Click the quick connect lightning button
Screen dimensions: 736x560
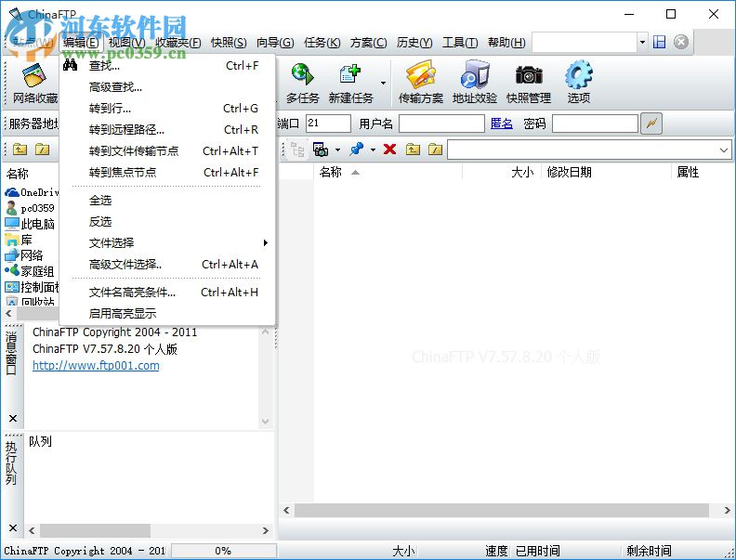click(x=651, y=124)
